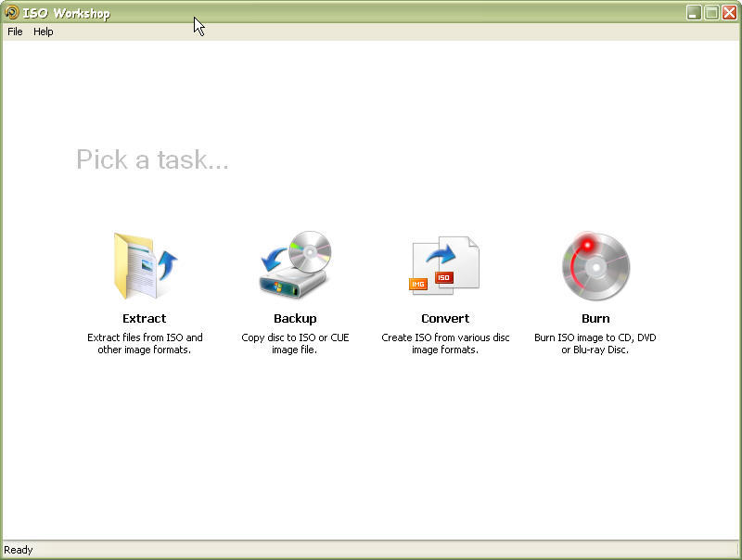Click the Pick a task heading
Viewport: 742px width, 560px height.
click(x=153, y=159)
